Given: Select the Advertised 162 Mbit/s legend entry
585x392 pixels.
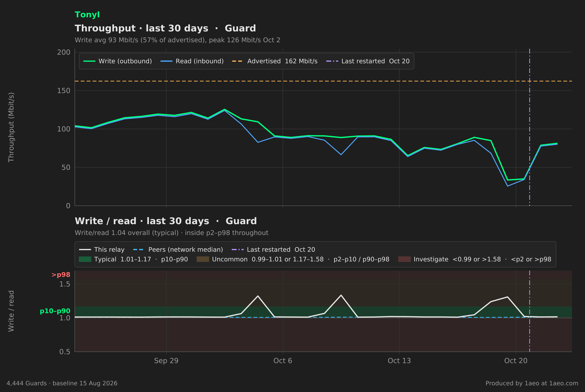Looking at the screenshot, I should click(275, 61).
